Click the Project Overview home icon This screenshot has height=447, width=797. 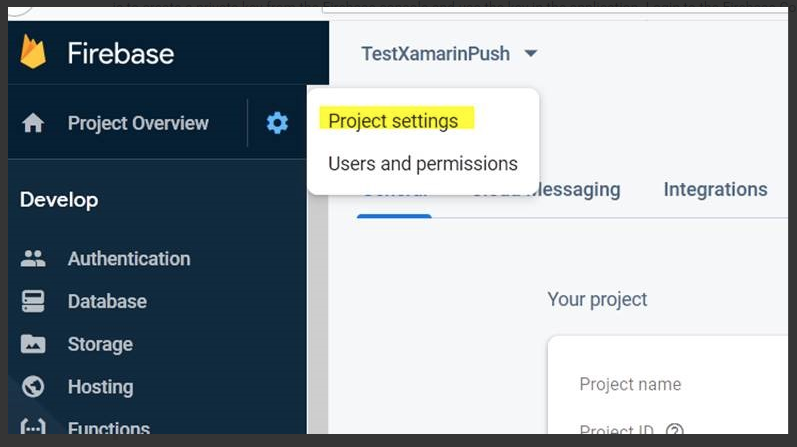(x=33, y=123)
